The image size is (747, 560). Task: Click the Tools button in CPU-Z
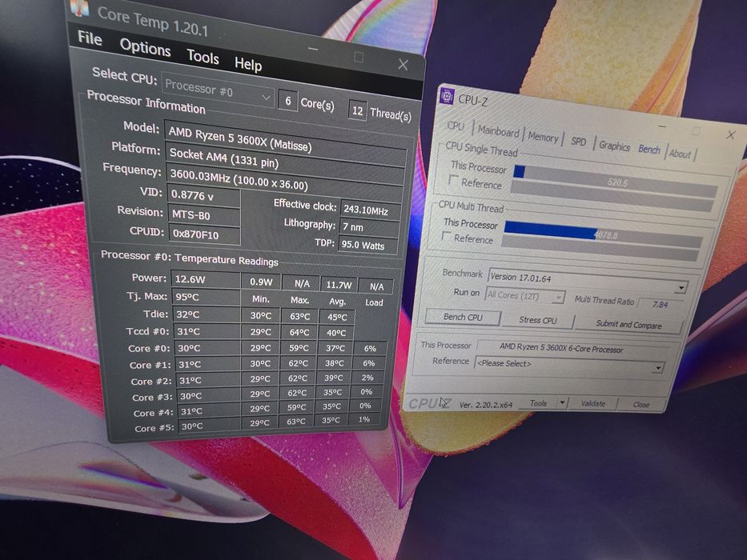coord(538,403)
